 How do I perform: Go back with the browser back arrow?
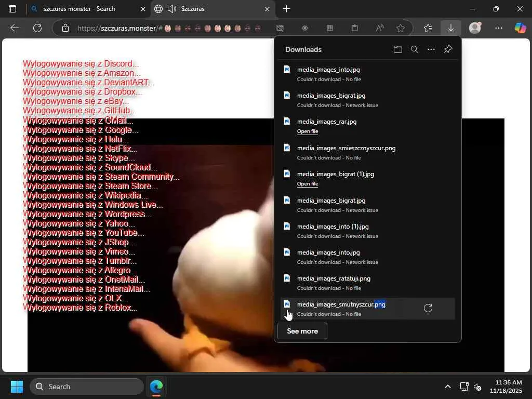[x=14, y=28]
